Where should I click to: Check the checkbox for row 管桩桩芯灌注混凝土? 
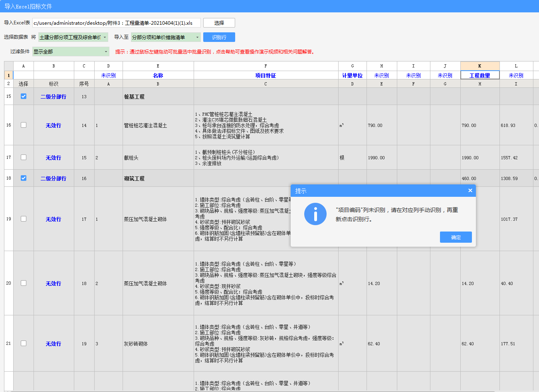(24, 125)
